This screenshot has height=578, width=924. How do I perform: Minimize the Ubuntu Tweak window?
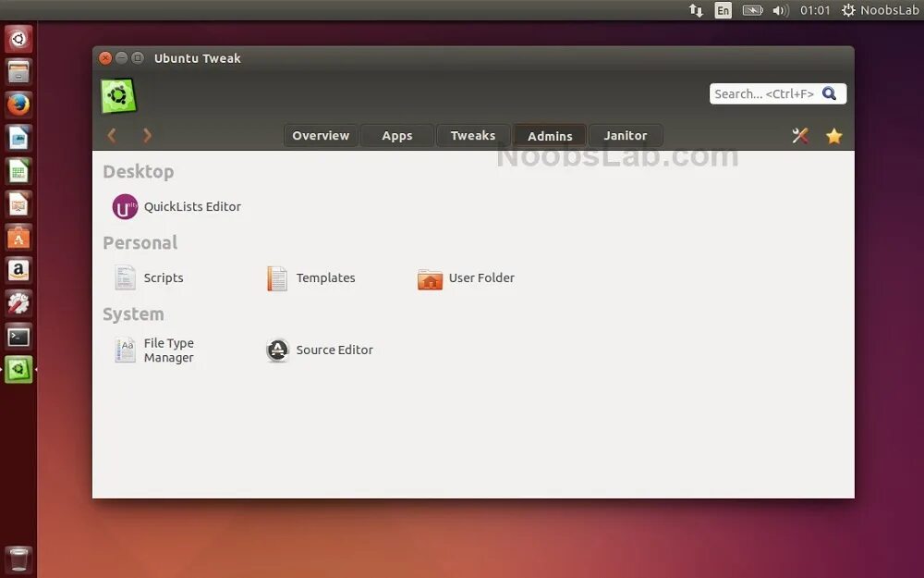(x=121, y=57)
